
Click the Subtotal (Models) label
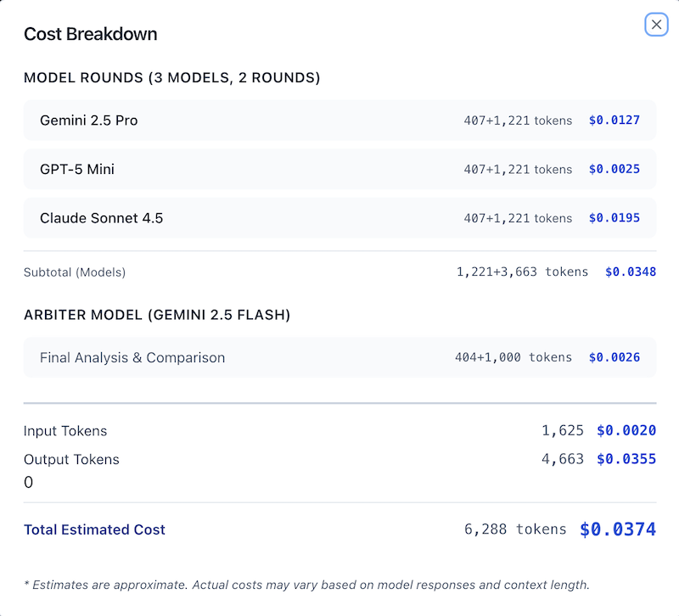click(x=75, y=272)
